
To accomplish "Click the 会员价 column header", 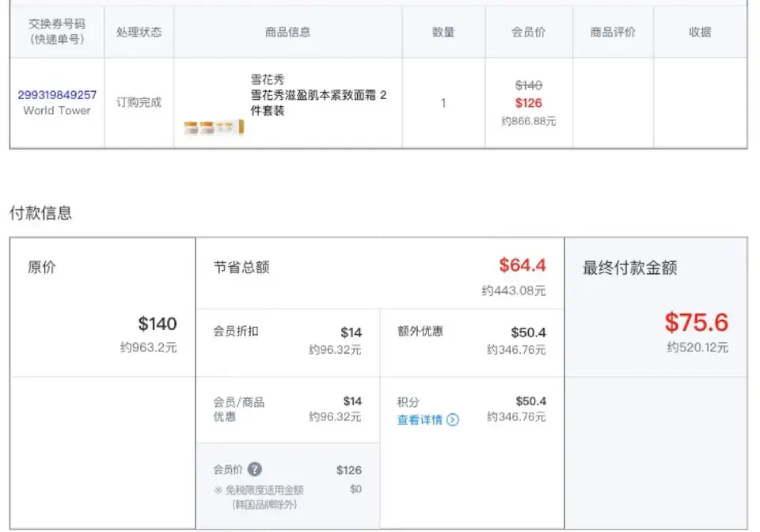I will click(528, 32).
